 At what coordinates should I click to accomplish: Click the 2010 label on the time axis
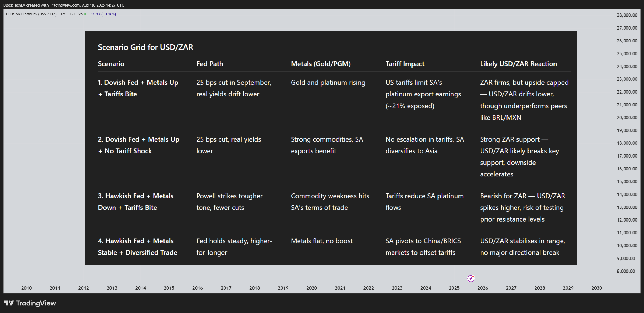point(27,288)
